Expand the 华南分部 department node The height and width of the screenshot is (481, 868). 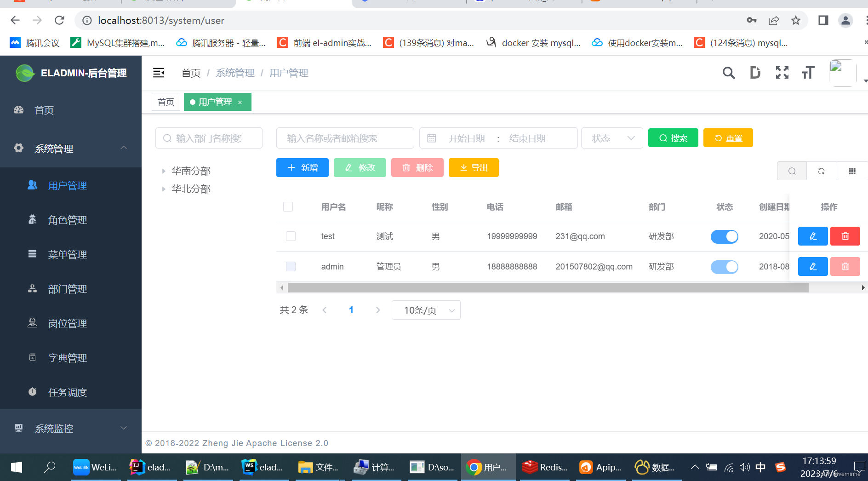(164, 171)
